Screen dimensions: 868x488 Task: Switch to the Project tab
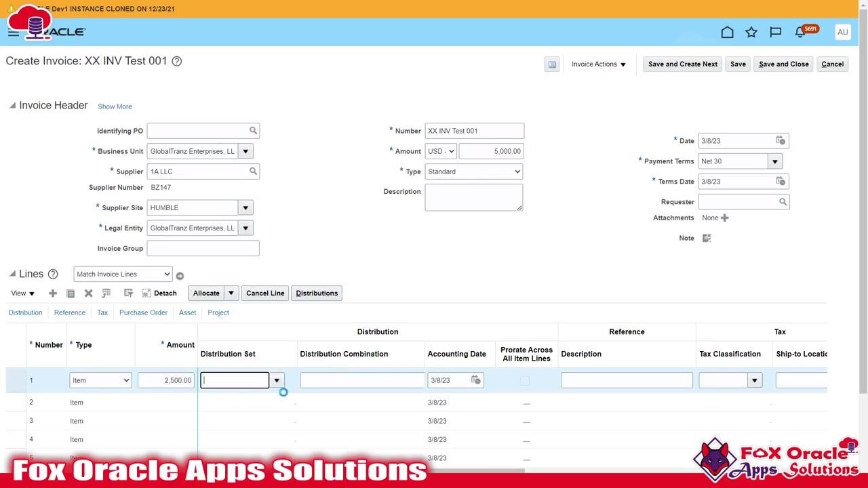coord(218,312)
